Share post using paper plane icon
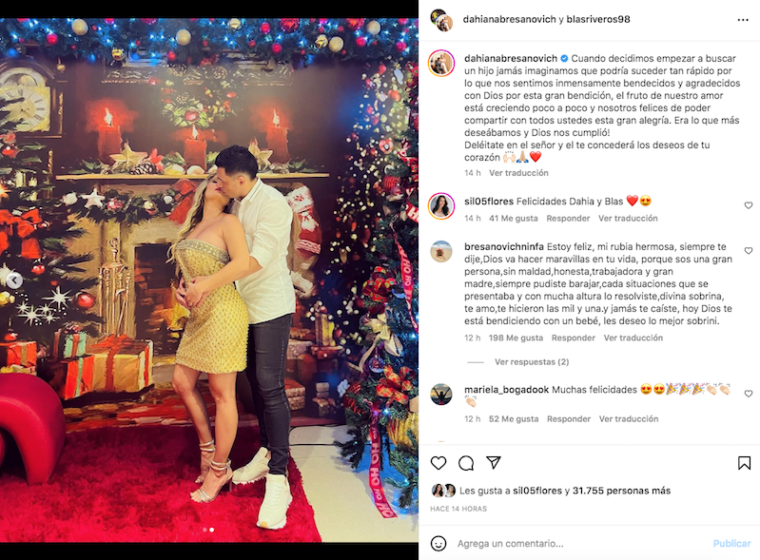This screenshot has width=760, height=560. pos(493,463)
